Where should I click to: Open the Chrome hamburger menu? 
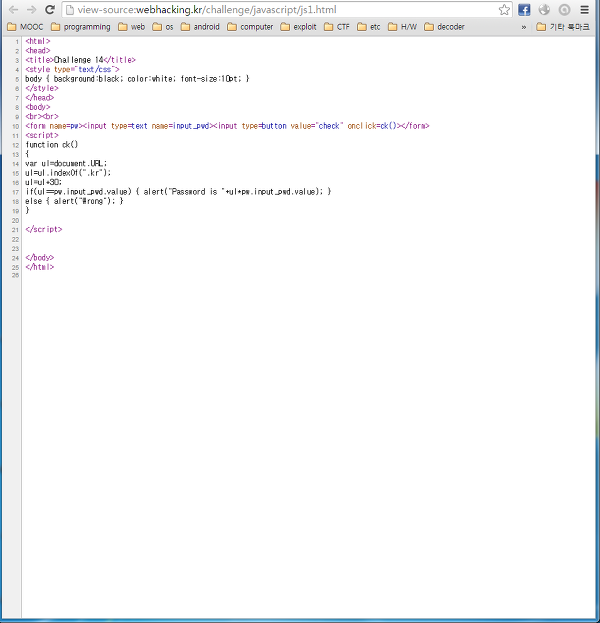click(585, 10)
